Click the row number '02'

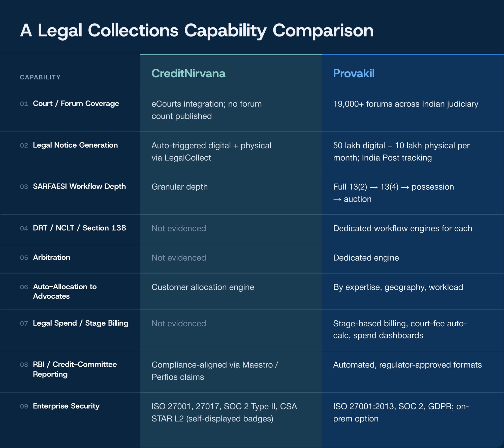24,145
